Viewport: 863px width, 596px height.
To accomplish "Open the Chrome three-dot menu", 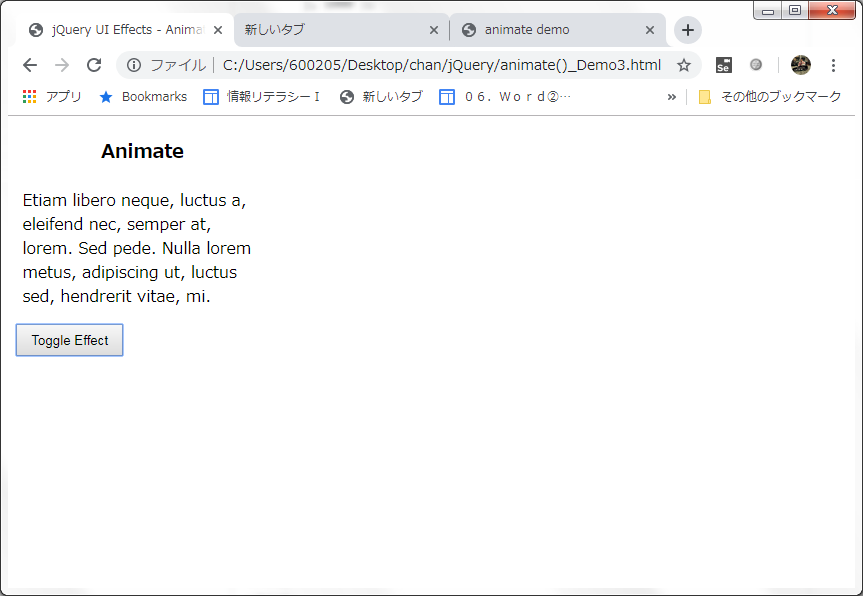I will [834, 65].
